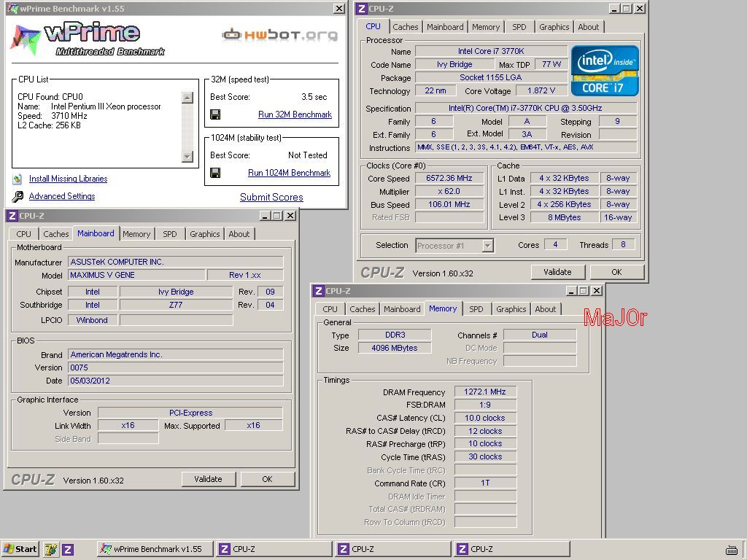
Task: Click the BIOS date 05/03/2012 field
Action: (176, 381)
